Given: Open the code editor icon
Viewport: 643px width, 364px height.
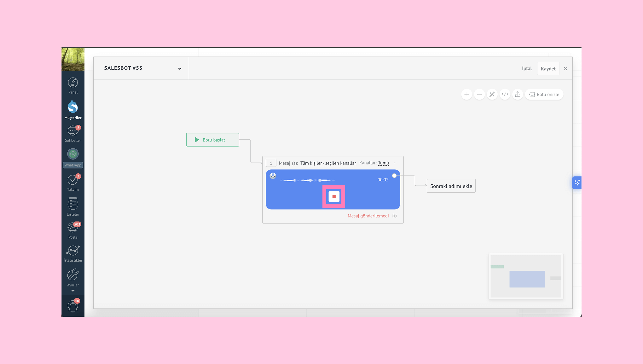Looking at the screenshot, I should [x=505, y=94].
